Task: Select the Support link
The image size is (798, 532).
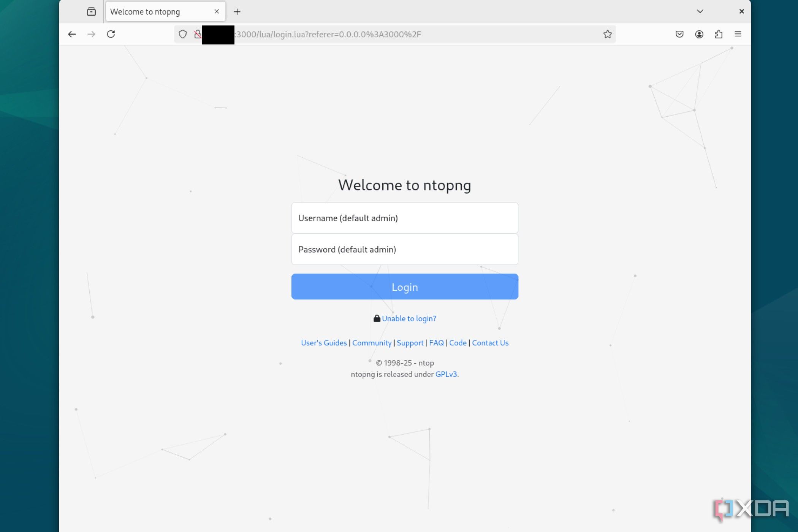Action: [410, 342]
